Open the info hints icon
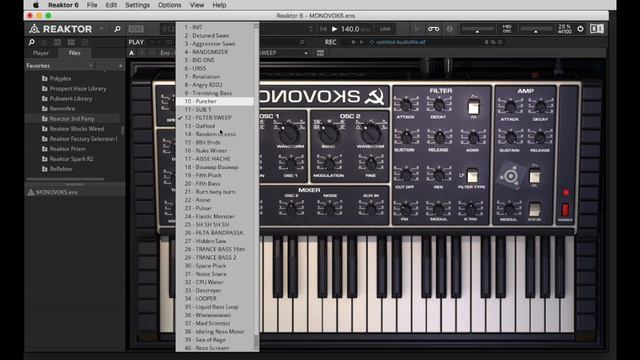Image resolution: width=640 pixels, height=360 pixels. pos(449,29)
